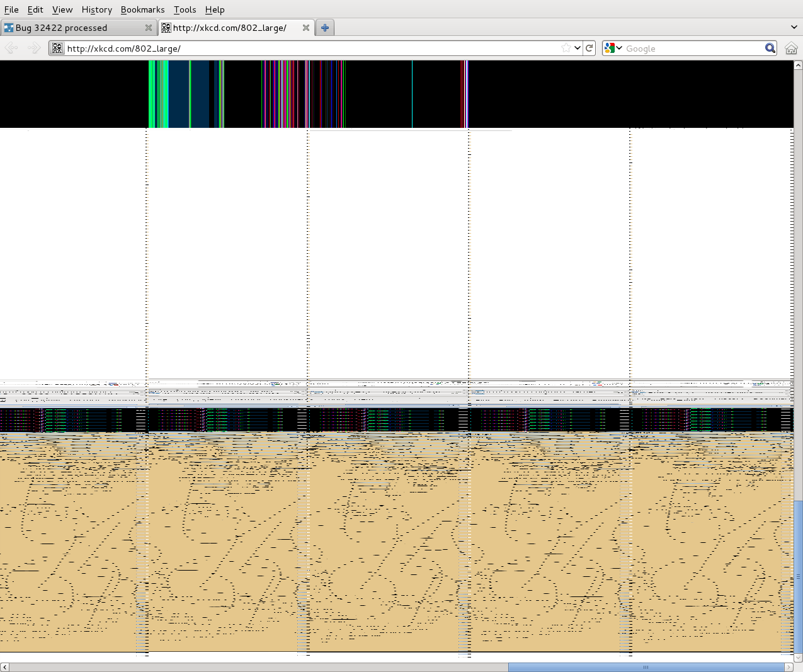
Task: Open the Tools menu
Action: pos(185,9)
